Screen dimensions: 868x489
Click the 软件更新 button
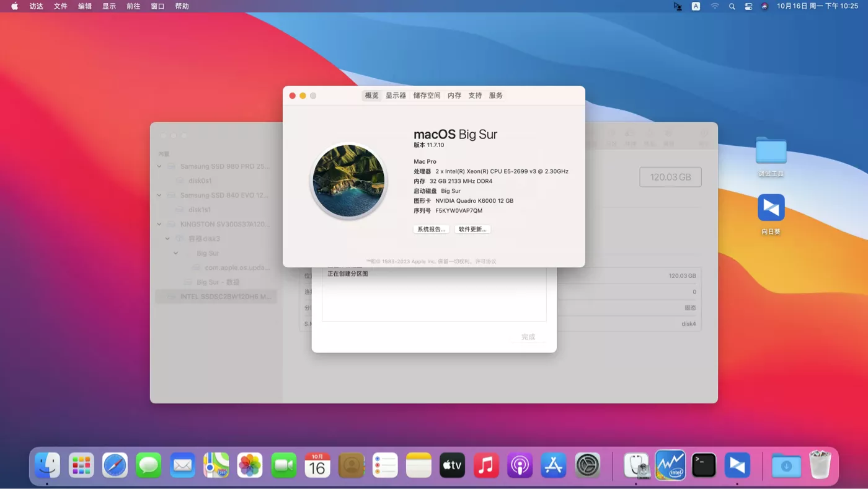coord(472,229)
